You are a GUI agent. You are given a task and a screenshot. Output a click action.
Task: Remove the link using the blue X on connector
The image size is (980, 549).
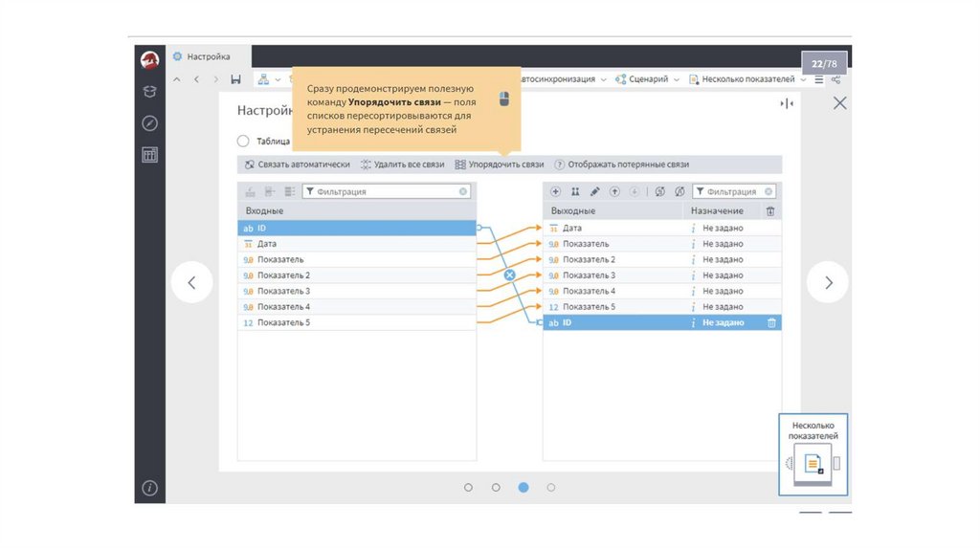[x=510, y=275]
